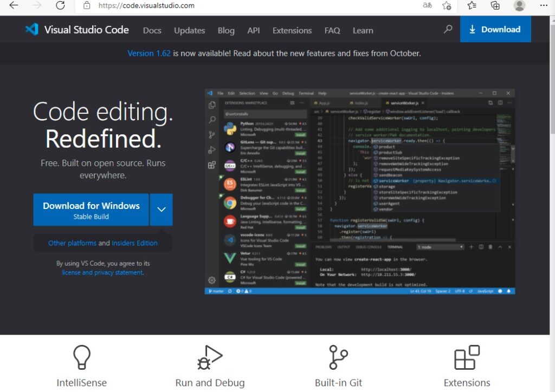Open the browser settings and more menu
The height and width of the screenshot is (392, 555).
544,5
